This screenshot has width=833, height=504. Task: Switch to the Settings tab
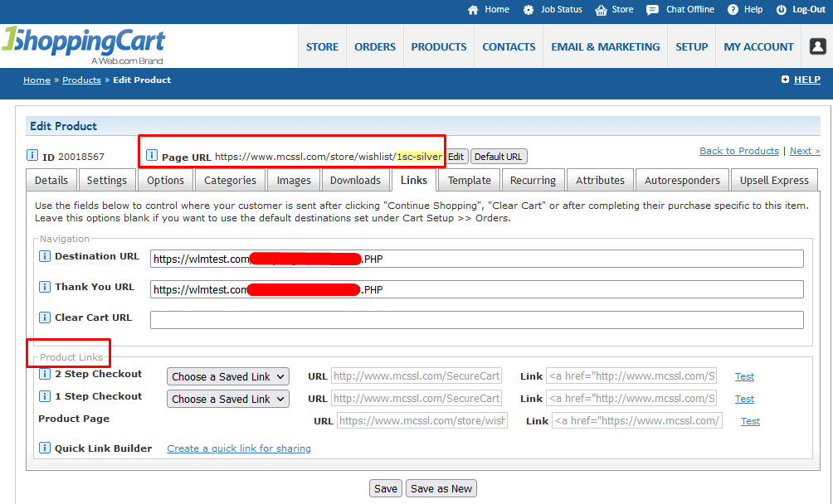107,181
